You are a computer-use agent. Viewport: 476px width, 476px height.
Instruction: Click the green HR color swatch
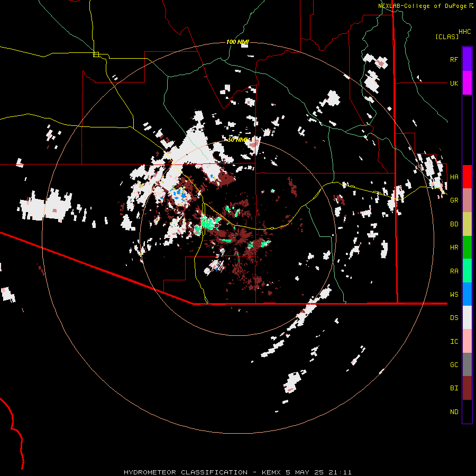click(467, 247)
